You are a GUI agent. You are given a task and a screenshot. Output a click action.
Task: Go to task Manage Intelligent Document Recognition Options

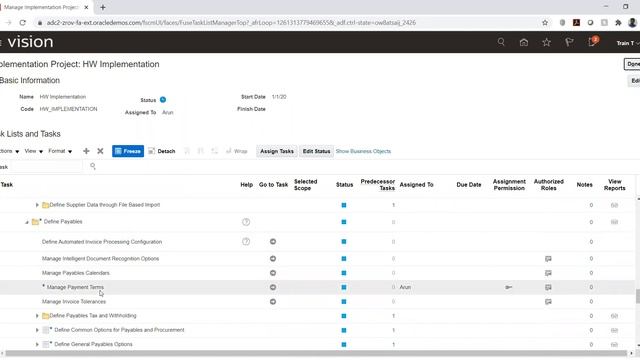point(273,259)
